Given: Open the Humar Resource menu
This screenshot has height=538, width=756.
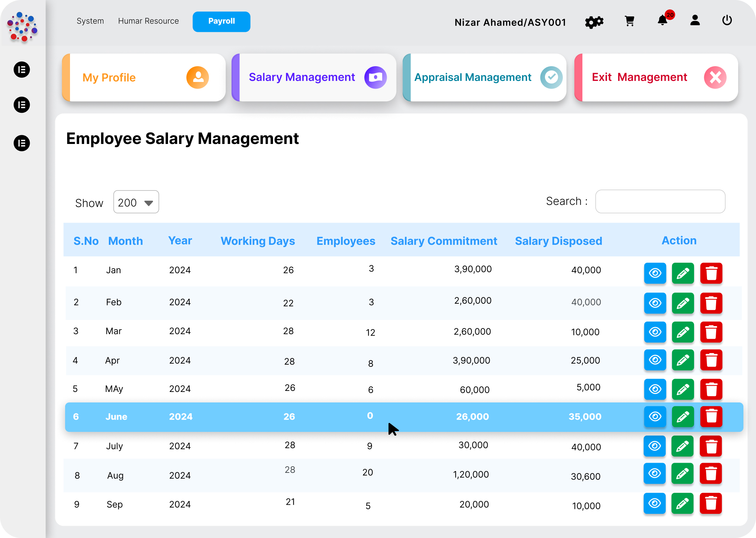Looking at the screenshot, I should 148,21.
